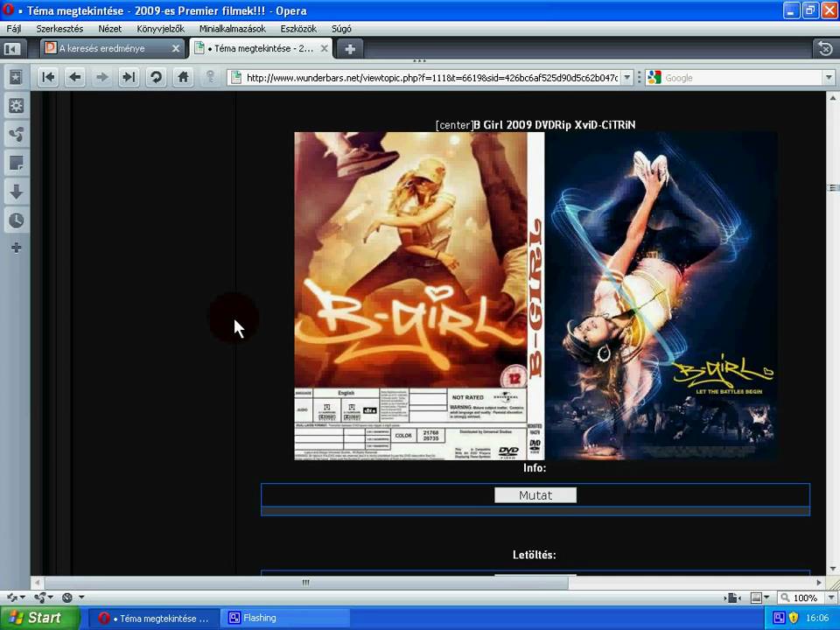This screenshot has height=630, width=840.
Task: Open the Könyvjelzők menu
Action: [x=160, y=29]
